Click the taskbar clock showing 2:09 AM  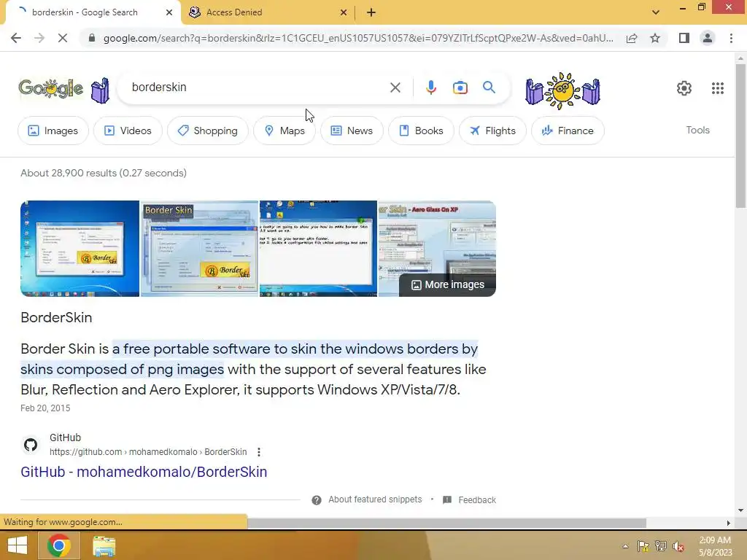pos(715,546)
